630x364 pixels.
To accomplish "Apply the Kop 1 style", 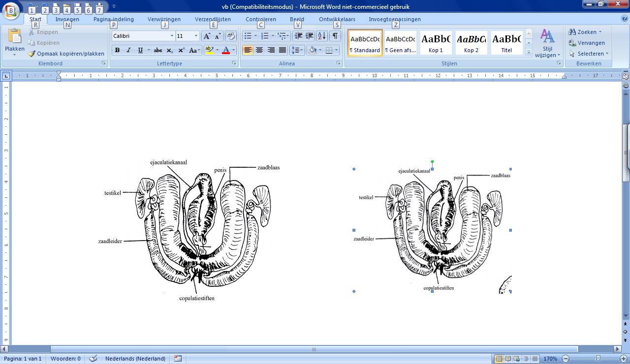I will 436,43.
